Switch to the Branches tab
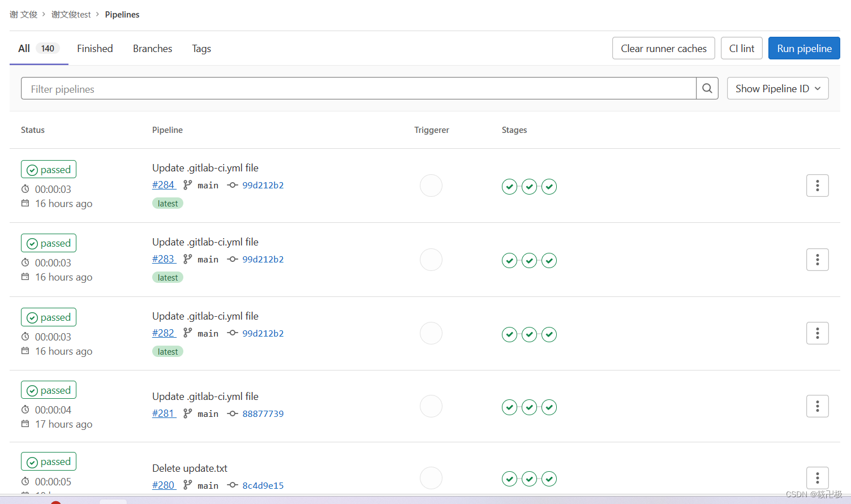 click(x=152, y=48)
